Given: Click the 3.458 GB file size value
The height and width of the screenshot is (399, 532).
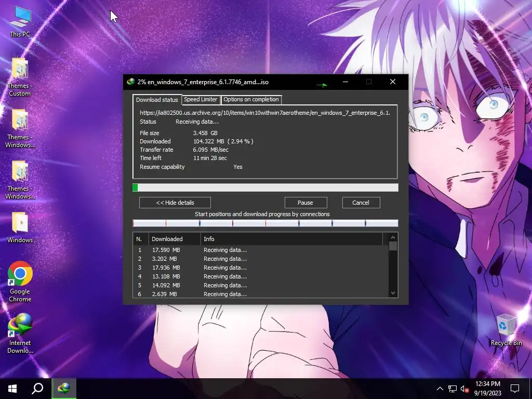Looking at the screenshot, I should pos(205,133).
